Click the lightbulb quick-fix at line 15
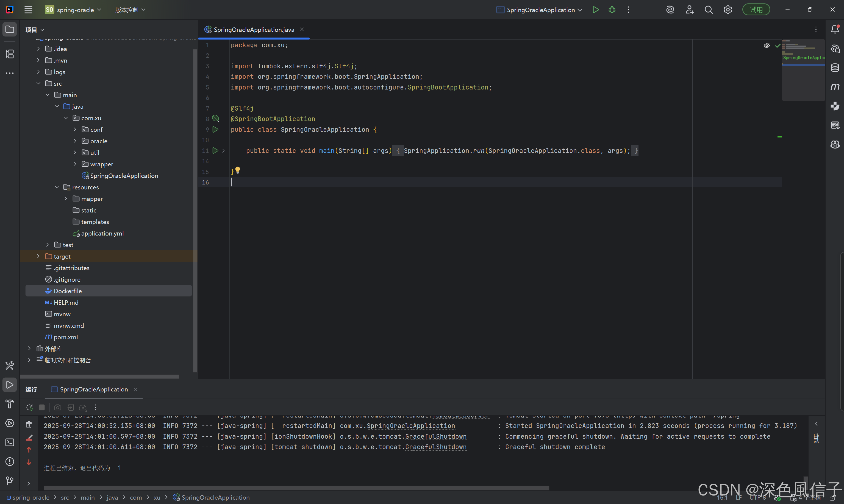 coord(238,170)
